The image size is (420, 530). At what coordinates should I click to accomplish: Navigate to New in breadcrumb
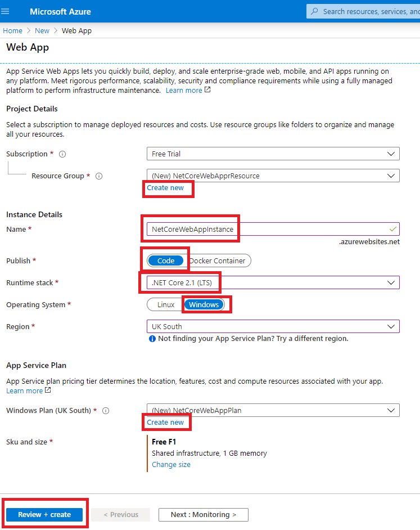42,31
